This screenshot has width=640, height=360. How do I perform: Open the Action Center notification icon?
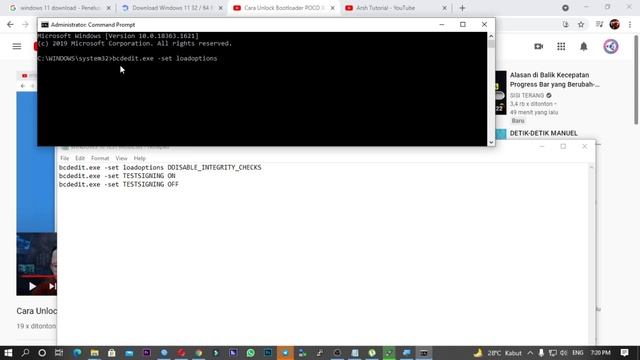pos(624,353)
